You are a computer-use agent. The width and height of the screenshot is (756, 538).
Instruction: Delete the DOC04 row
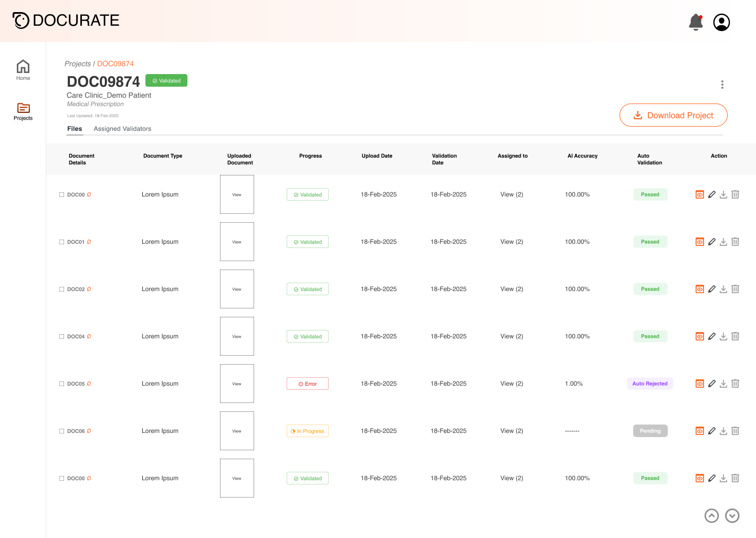click(735, 336)
